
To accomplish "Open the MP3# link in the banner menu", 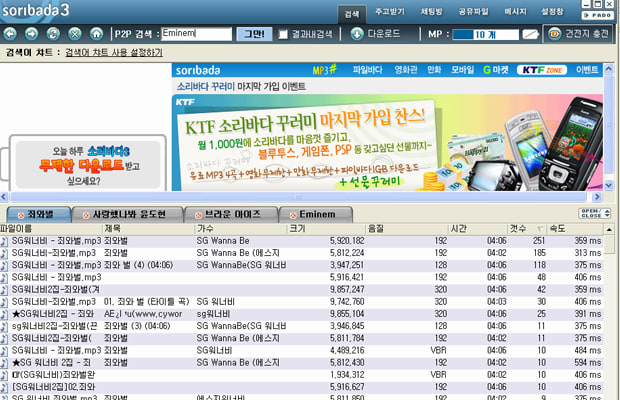I will click(x=325, y=70).
